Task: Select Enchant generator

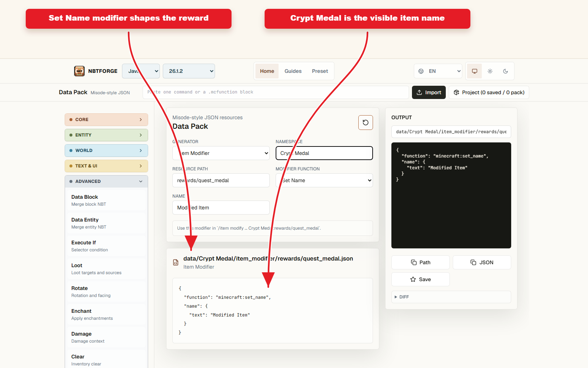Action: pyautogui.click(x=106, y=314)
